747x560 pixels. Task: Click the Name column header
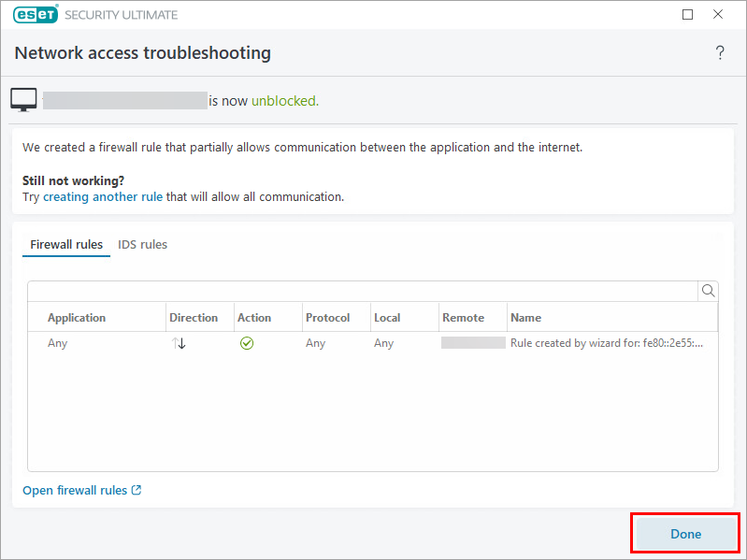[525, 318]
